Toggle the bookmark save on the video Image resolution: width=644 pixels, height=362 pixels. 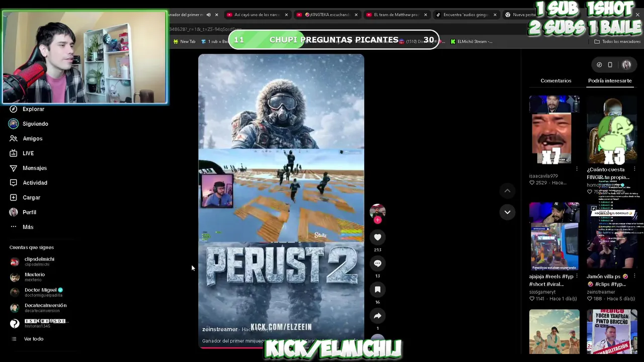377,290
